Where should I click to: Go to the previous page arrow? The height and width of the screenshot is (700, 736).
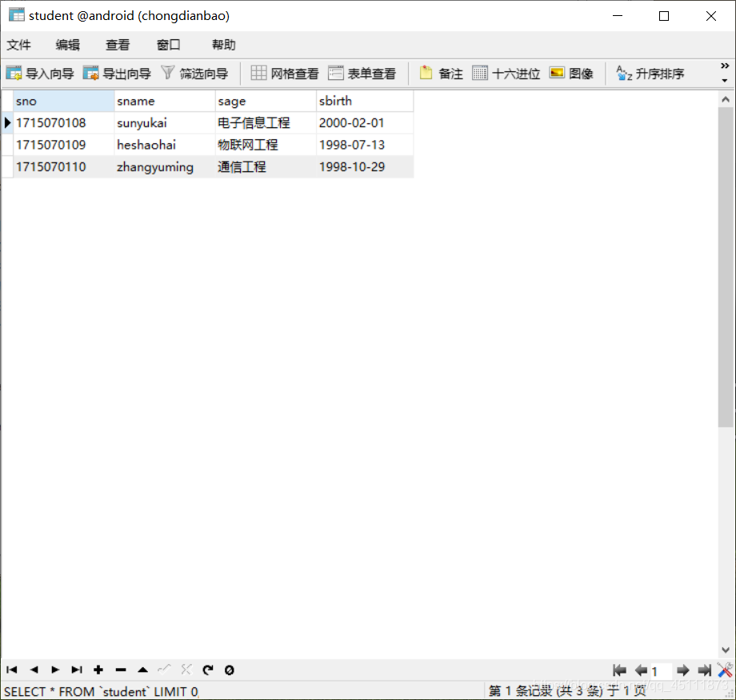[641, 670]
